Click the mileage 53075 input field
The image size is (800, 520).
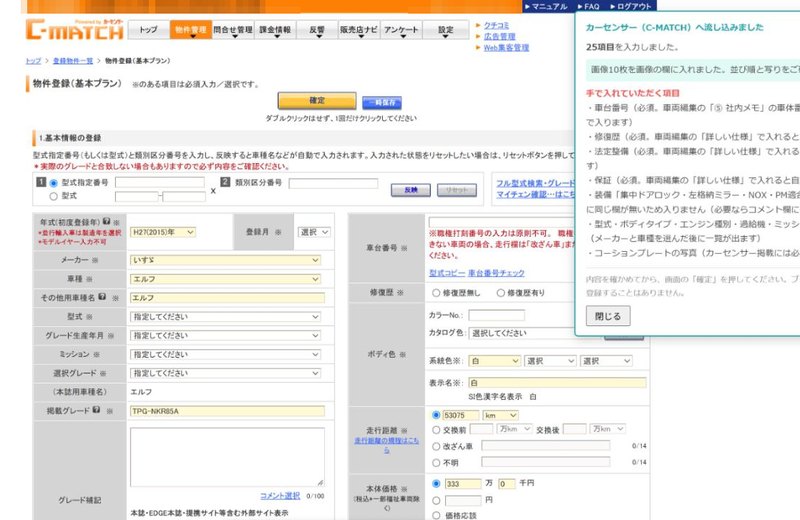tap(461, 415)
